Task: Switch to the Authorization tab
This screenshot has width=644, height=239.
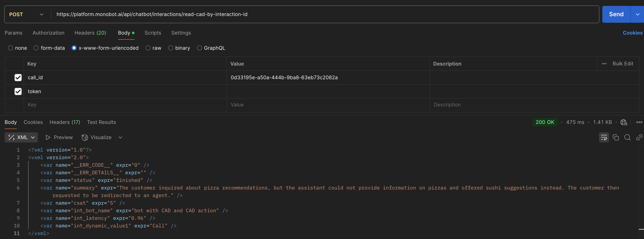Action: pyautogui.click(x=48, y=33)
